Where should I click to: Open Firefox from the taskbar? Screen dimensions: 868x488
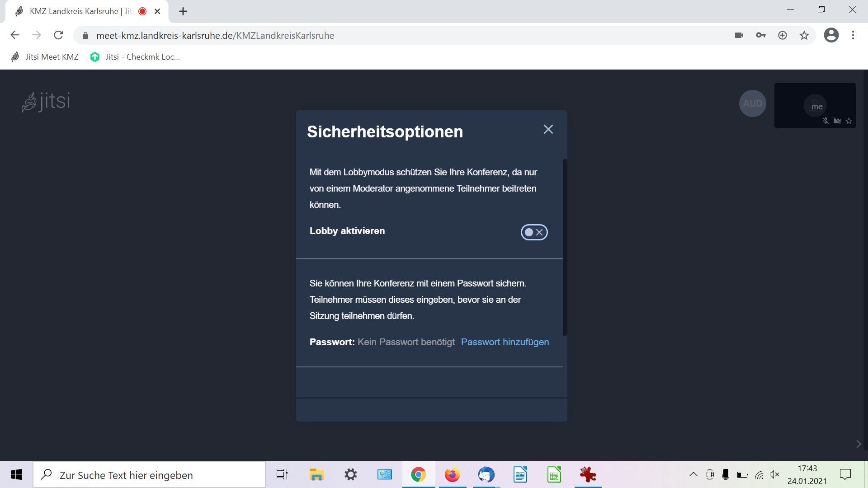[x=452, y=475]
